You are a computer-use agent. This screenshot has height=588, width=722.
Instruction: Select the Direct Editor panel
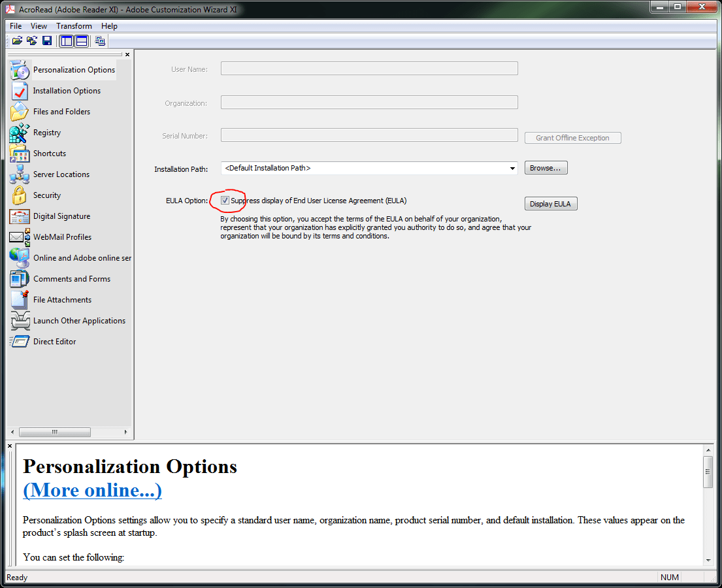[x=55, y=341]
